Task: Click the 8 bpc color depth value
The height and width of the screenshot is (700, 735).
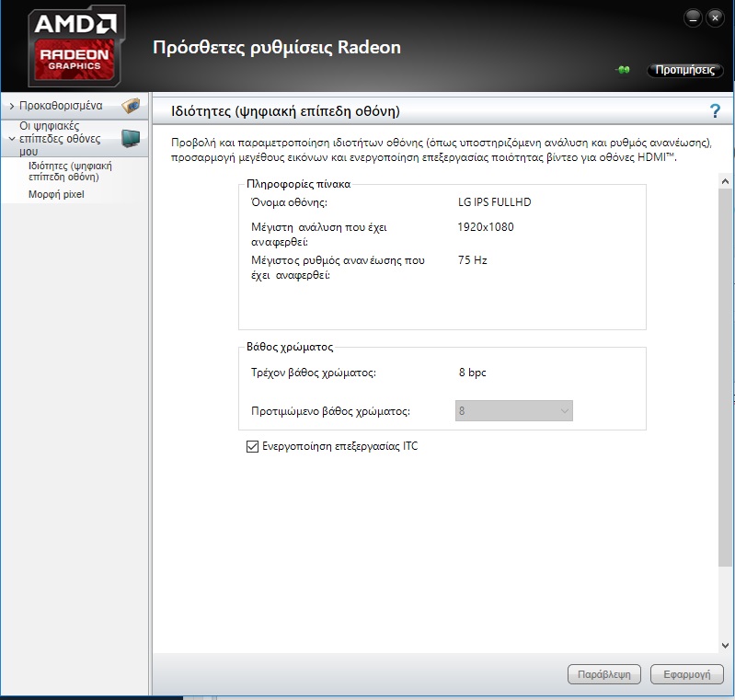Action: 473,373
